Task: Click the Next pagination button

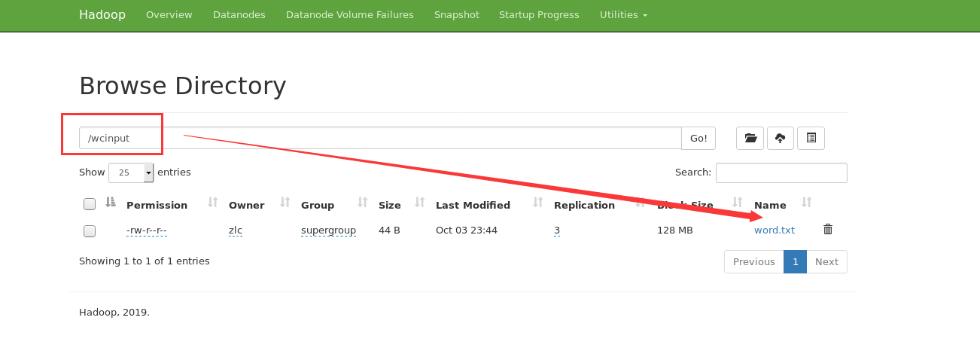Action: click(x=826, y=262)
